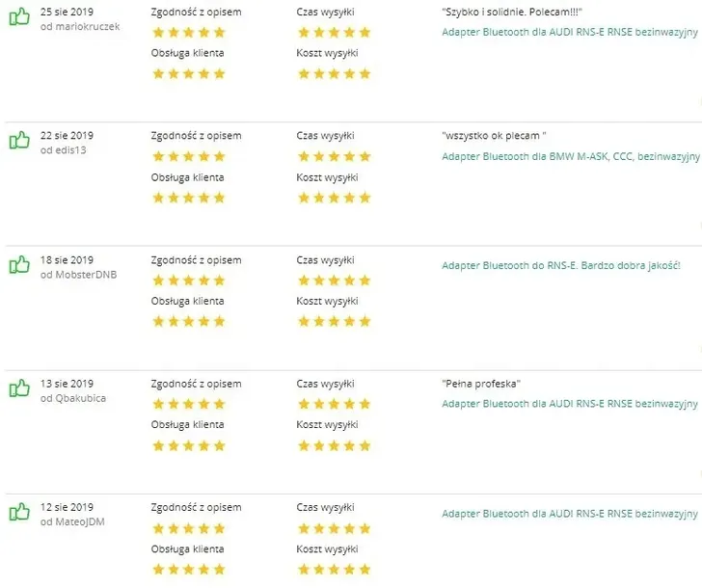Click username MateoJDM
The image size is (702, 588).
pos(81,521)
